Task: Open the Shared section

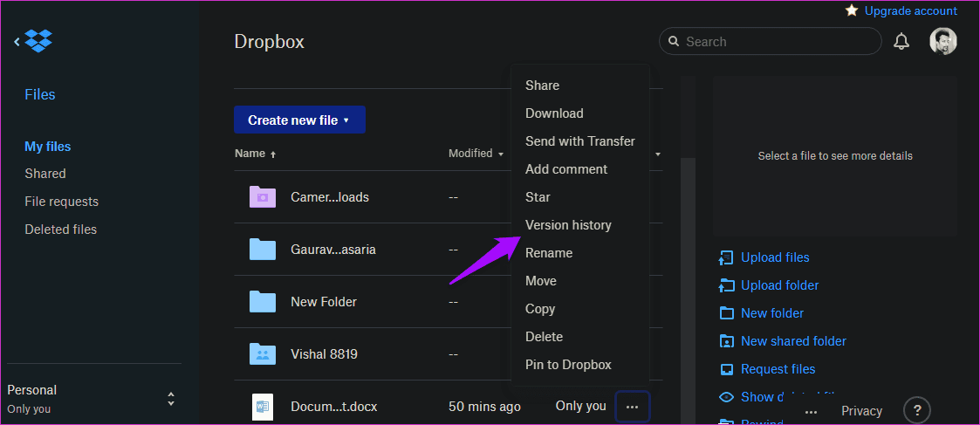Action: (45, 174)
